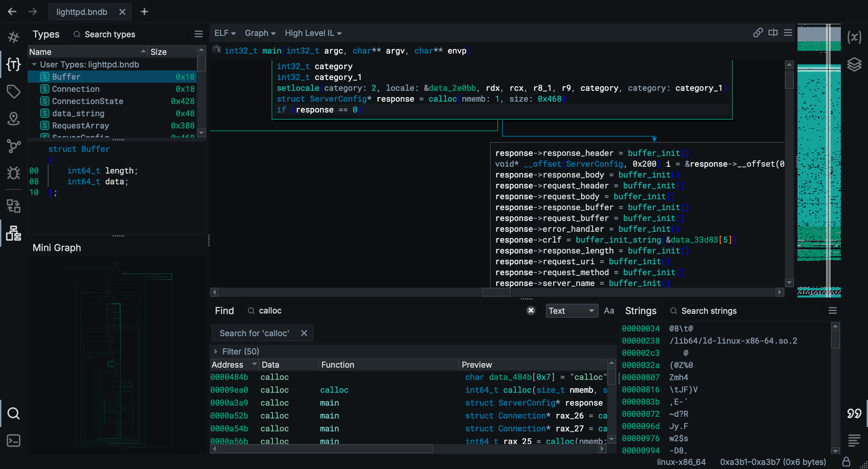Open the scripting console icon
The image size is (868, 469).
(14, 441)
